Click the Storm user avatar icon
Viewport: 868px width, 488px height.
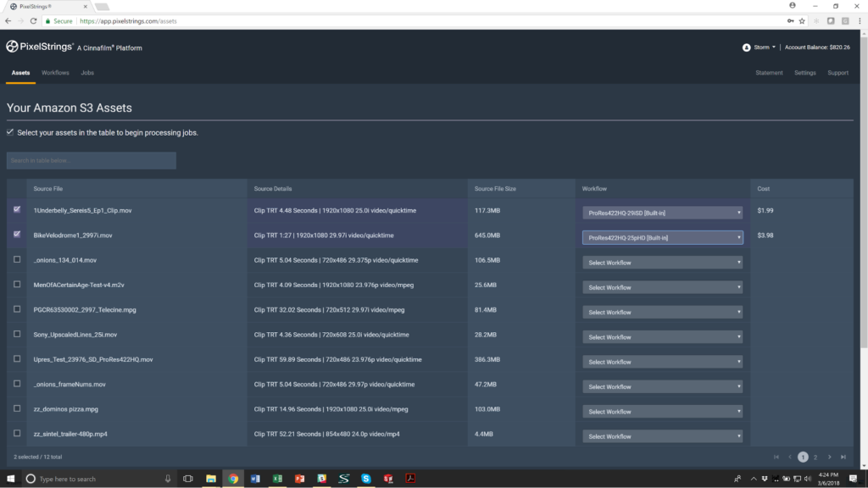click(x=746, y=47)
